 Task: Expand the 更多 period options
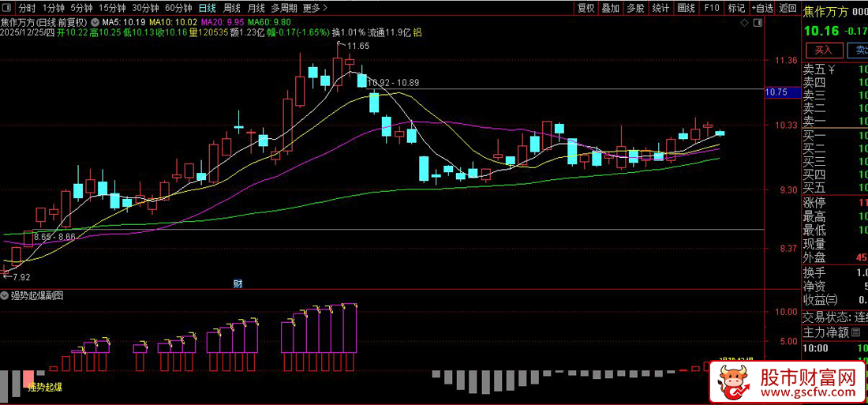[315, 9]
